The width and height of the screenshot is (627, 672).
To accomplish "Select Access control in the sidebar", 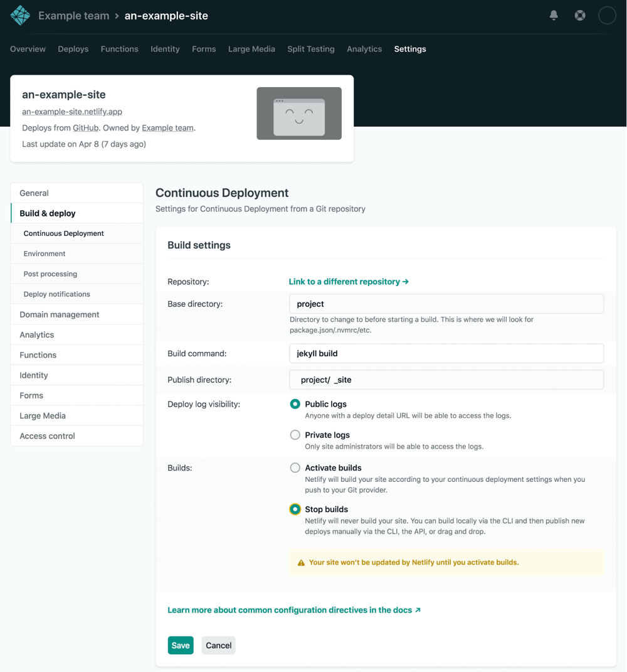I will pos(47,435).
